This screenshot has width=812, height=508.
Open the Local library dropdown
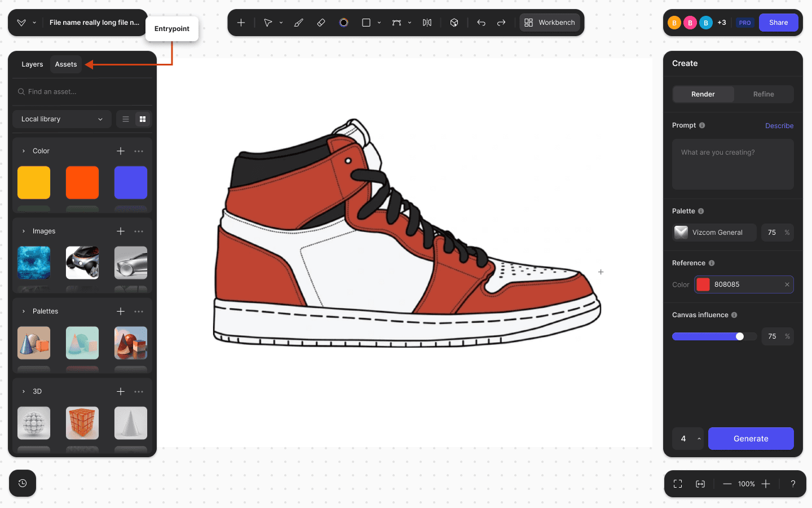pos(62,119)
